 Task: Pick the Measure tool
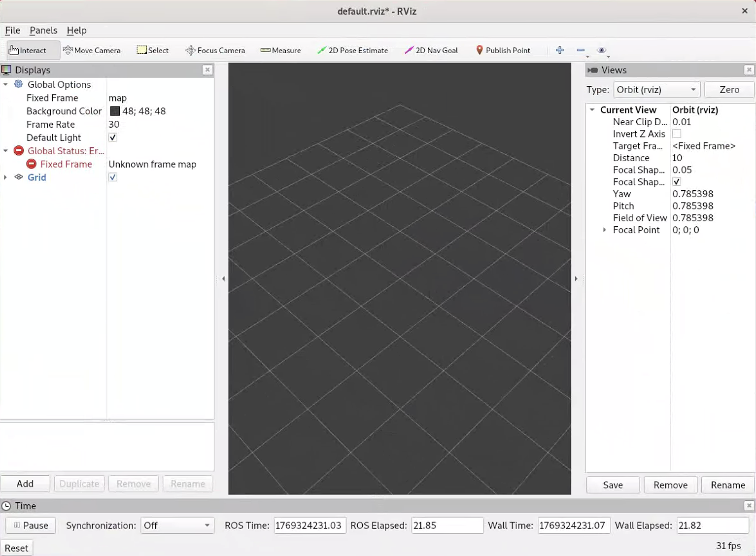pyautogui.click(x=280, y=50)
